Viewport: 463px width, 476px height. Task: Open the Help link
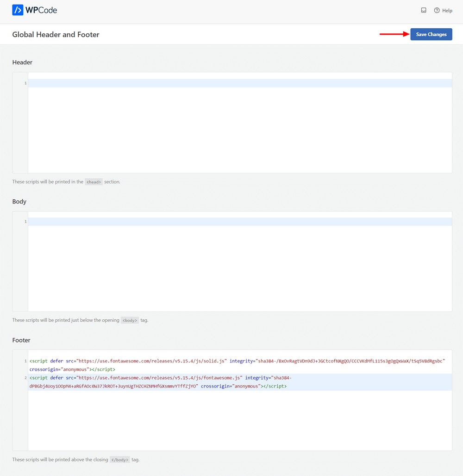point(443,10)
